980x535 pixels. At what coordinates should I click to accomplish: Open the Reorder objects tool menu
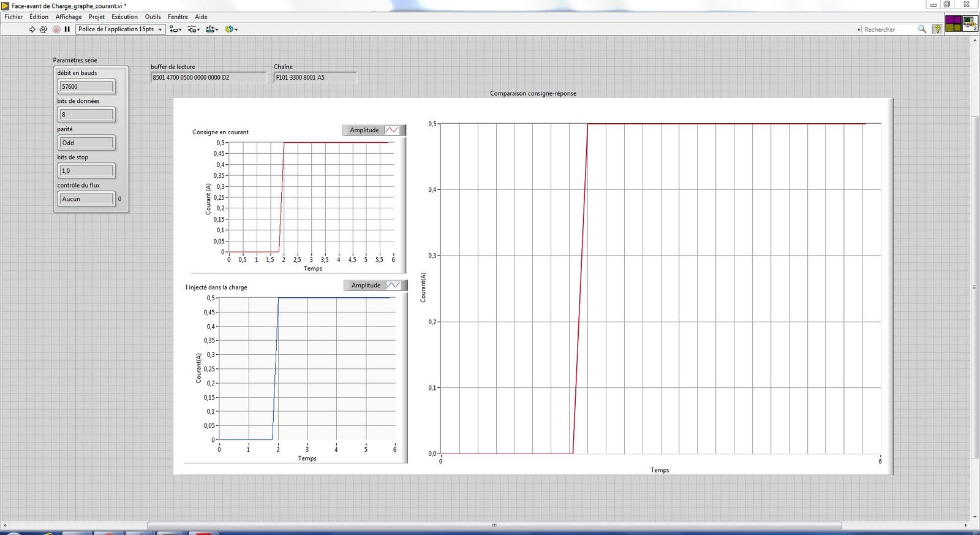coord(231,29)
